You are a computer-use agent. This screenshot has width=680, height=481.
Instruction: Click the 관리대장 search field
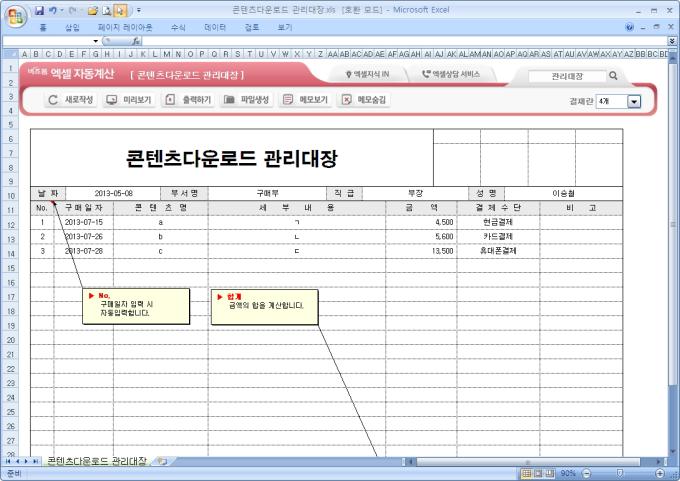[x=567, y=76]
